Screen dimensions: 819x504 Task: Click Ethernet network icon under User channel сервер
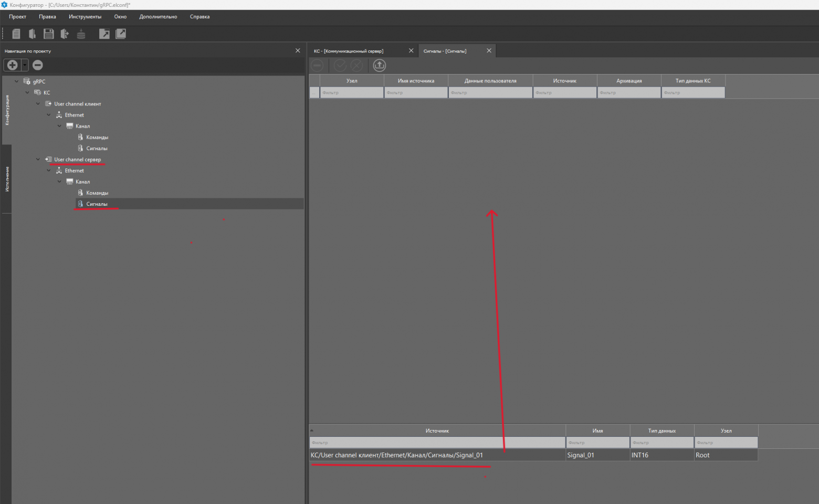[x=59, y=171]
